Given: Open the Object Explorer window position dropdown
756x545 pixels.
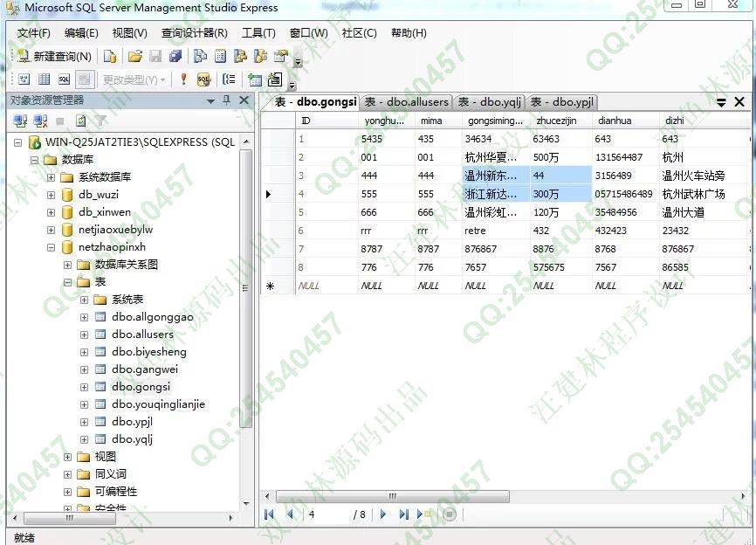Looking at the screenshot, I should pyautogui.click(x=210, y=101).
